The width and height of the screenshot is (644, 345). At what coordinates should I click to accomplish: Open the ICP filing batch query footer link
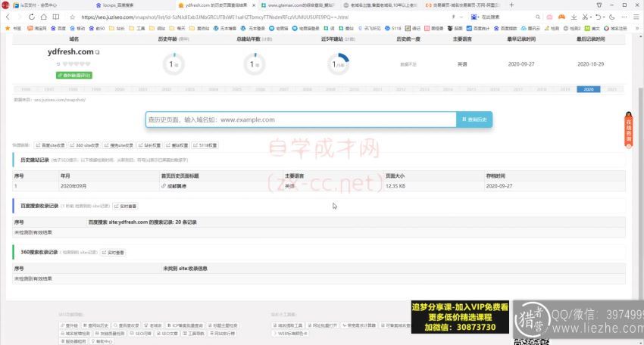click(185, 325)
